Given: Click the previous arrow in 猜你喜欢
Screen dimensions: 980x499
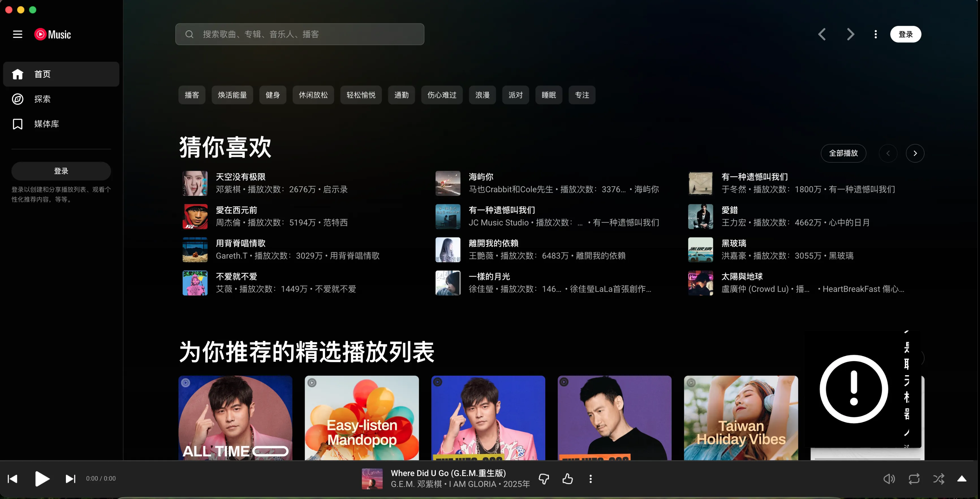Looking at the screenshot, I should point(888,153).
